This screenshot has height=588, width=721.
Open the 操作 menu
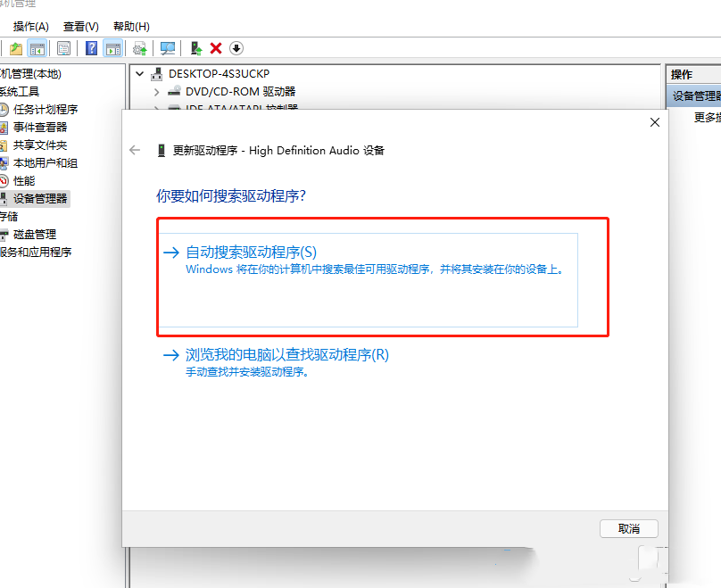click(31, 26)
